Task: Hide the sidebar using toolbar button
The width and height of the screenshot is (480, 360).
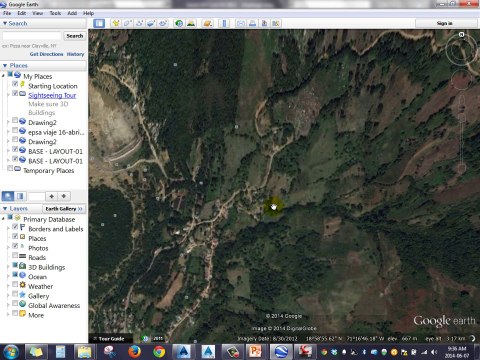Action: point(99,23)
